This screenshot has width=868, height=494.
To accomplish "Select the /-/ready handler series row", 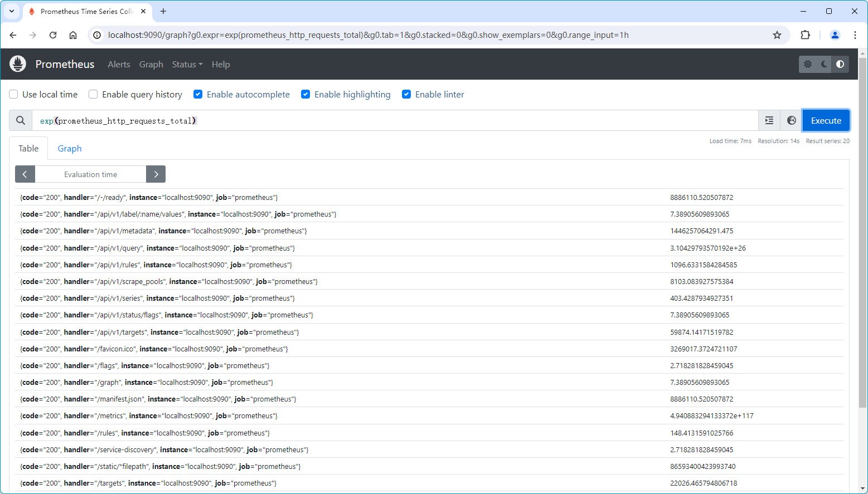I will click(x=429, y=197).
